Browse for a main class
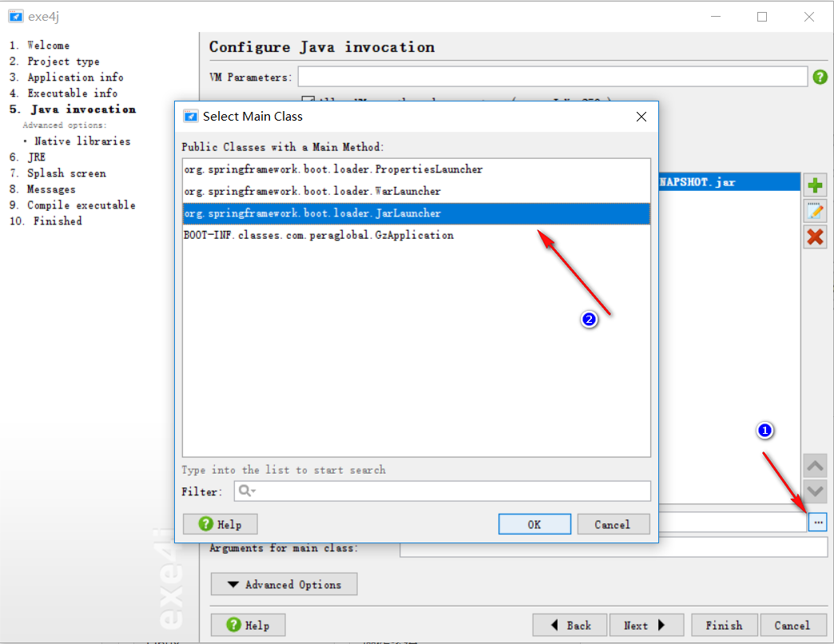Screen dimensions: 834x644 tap(817, 521)
